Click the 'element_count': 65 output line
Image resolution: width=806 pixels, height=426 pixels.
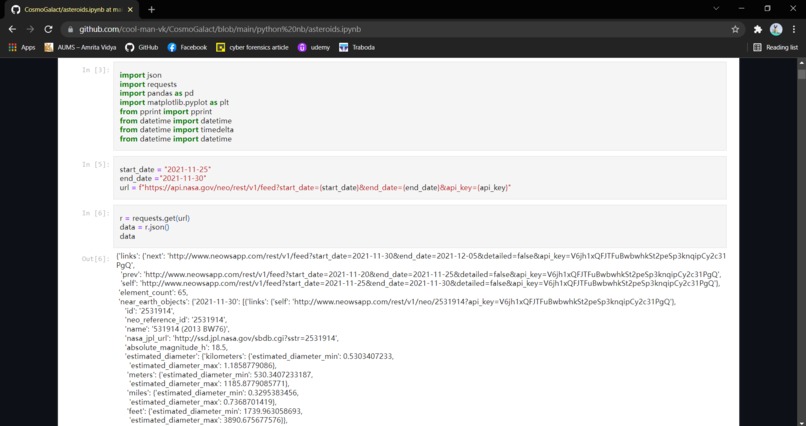[x=154, y=292]
